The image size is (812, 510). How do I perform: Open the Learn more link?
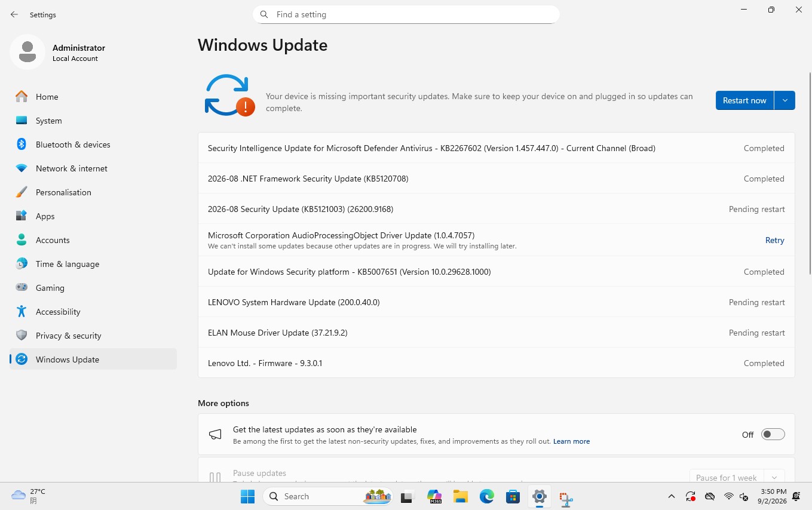pos(571,441)
